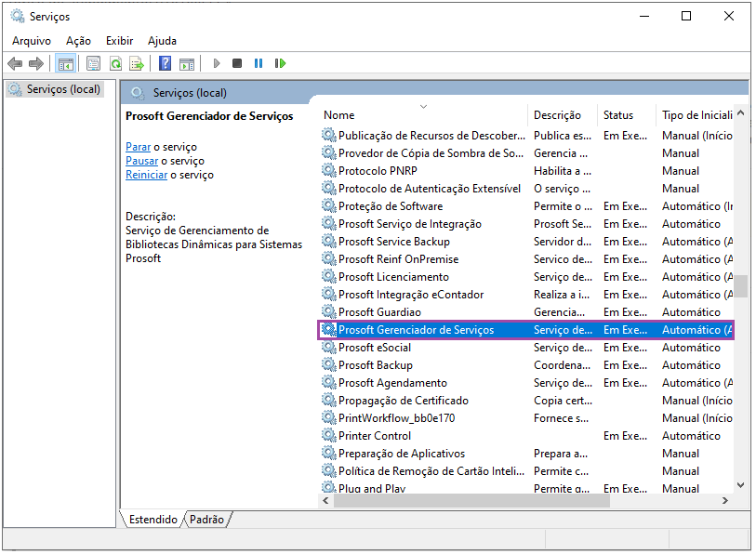Image resolution: width=756 pixels, height=554 pixels.
Task: Sort list by Nome column header
Action: [339, 115]
